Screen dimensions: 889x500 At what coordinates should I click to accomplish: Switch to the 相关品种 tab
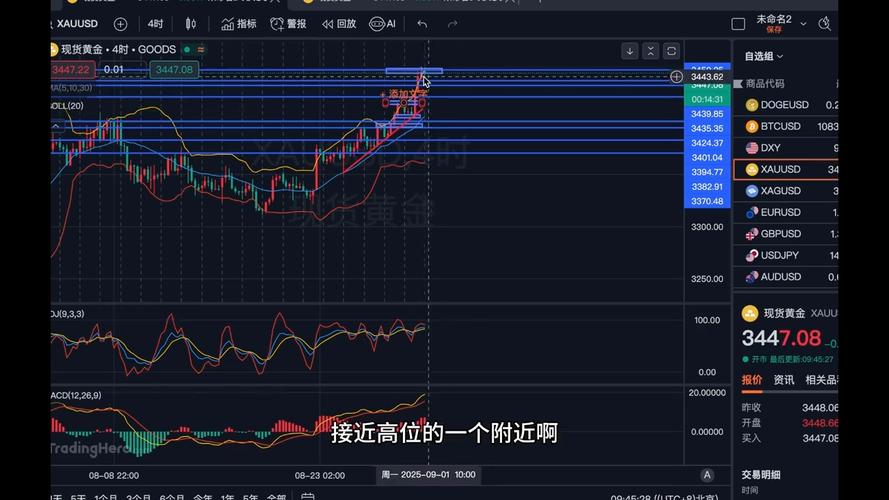point(822,380)
